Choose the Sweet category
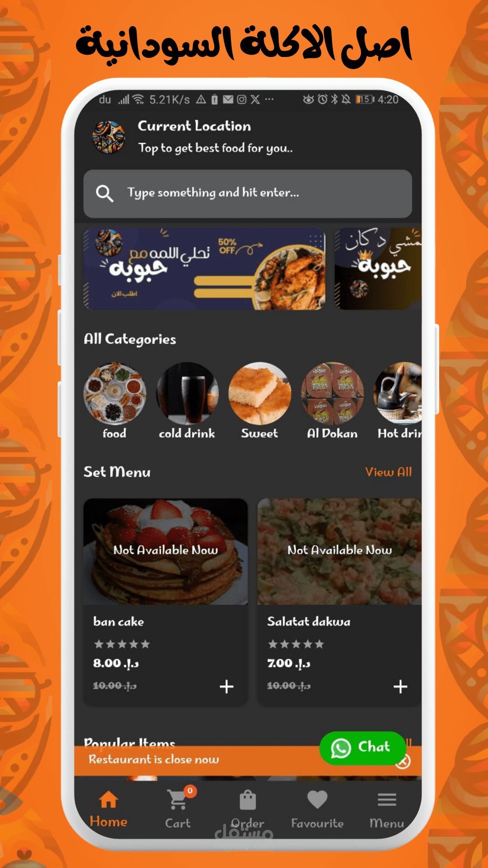488x868 pixels. coord(259,401)
